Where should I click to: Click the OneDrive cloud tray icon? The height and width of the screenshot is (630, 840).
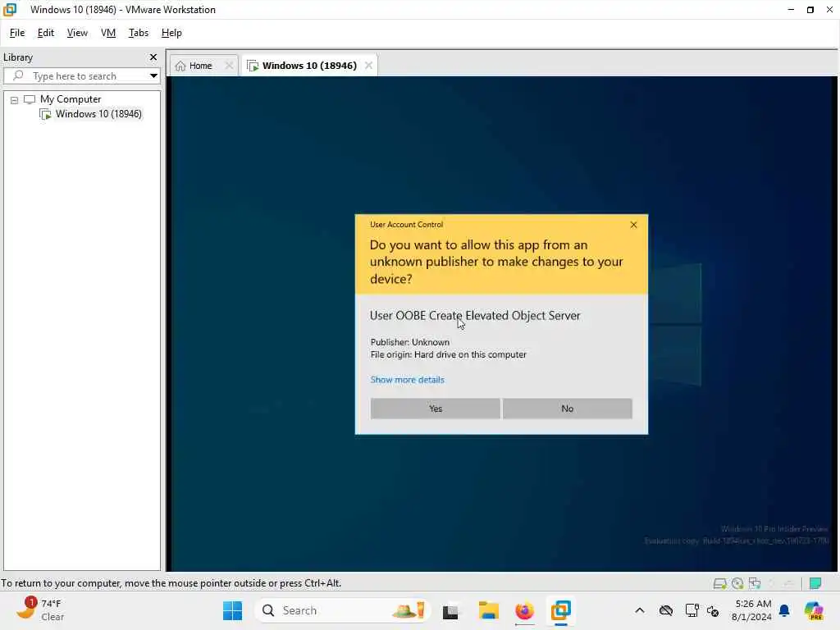[666, 610]
